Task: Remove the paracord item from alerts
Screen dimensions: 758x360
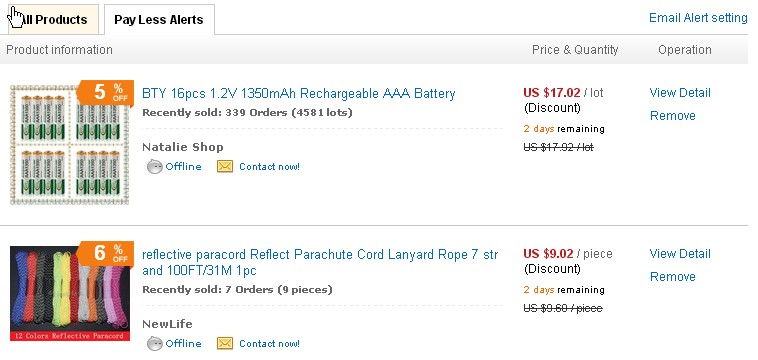Action: 672,276
